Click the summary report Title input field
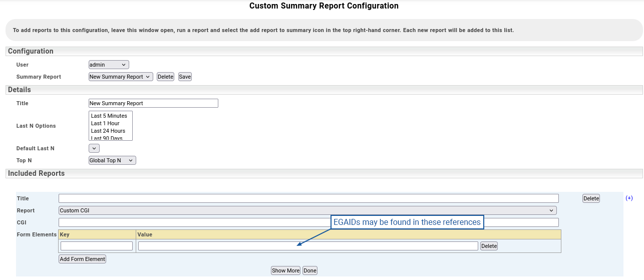Viewport: 644px width, 280px height. [x=153, y=103]
